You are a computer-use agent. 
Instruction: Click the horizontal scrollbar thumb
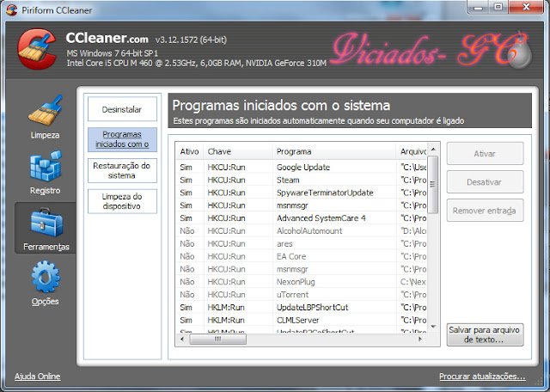coord(217,339)
